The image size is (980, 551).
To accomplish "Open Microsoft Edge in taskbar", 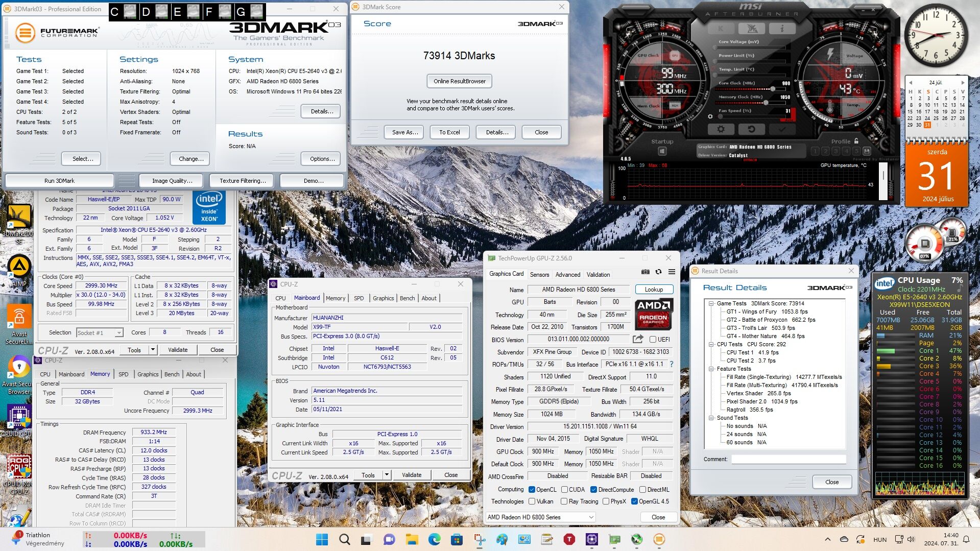I will pyautogui.click(x=435, y=539).
